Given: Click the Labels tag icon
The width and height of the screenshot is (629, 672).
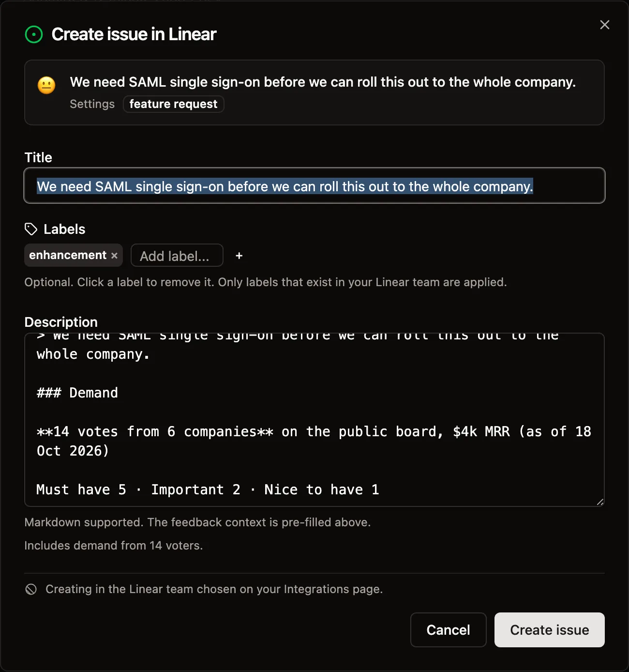Looking at the screenshot, I should [x=31, y=229].
